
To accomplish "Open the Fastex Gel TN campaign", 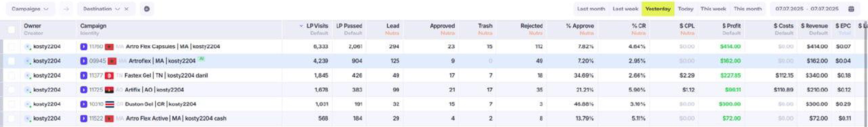I will [x=166, y=75].
